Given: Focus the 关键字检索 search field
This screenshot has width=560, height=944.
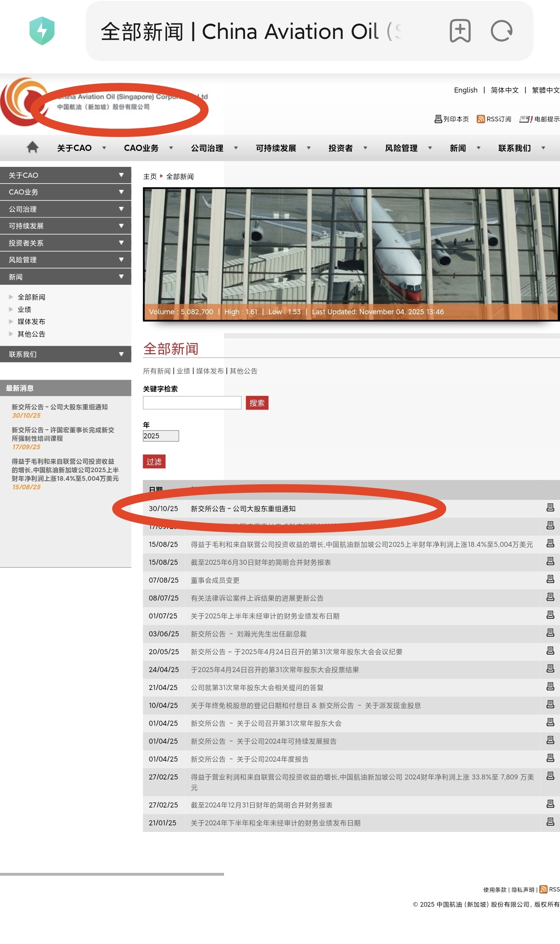Looking at the screenshot, I should [192, 403].
